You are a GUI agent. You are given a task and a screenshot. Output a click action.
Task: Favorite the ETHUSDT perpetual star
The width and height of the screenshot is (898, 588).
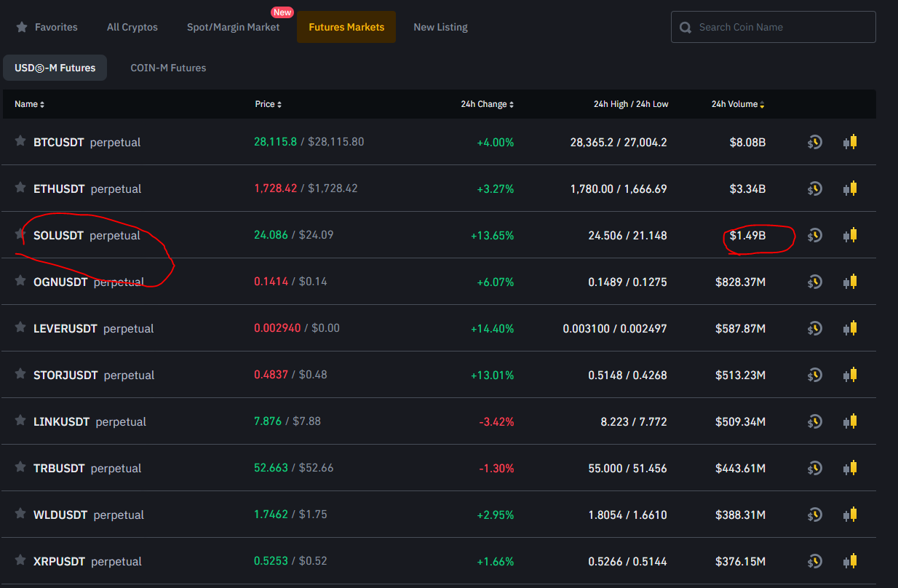click(x=20, y=188)
